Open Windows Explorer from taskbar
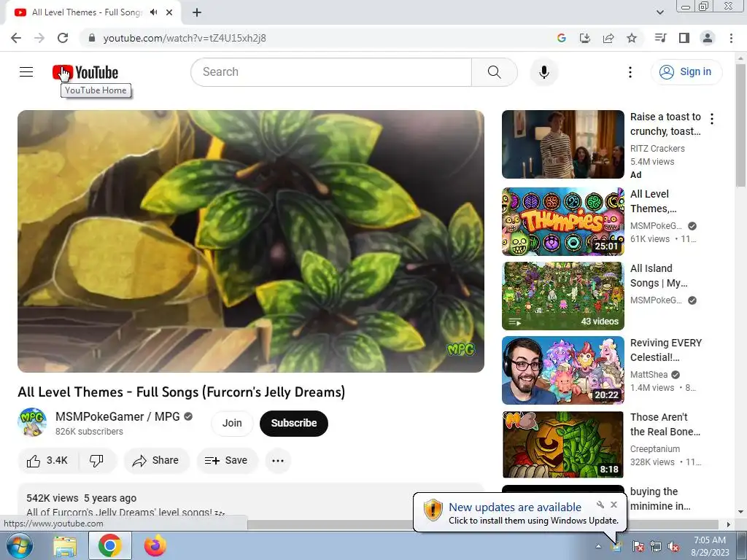Screen dimensions: 747x560 click(65, 546)
